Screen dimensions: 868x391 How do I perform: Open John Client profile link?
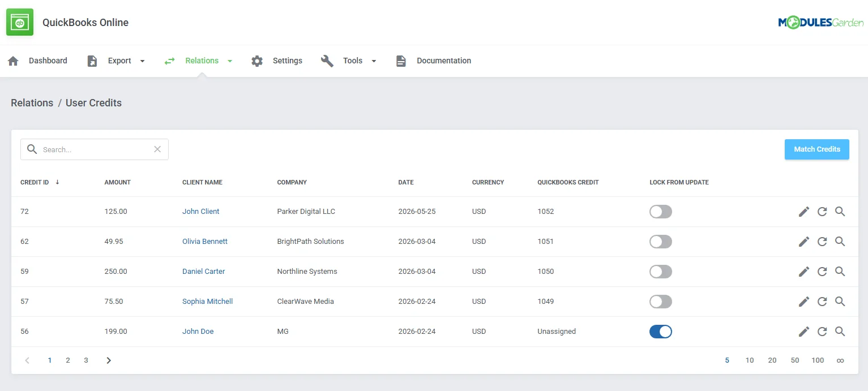(200, 212)
